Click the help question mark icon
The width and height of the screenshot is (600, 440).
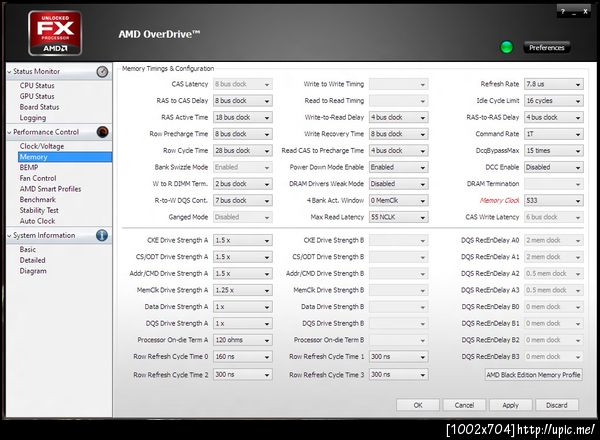(x=562, y=11)
